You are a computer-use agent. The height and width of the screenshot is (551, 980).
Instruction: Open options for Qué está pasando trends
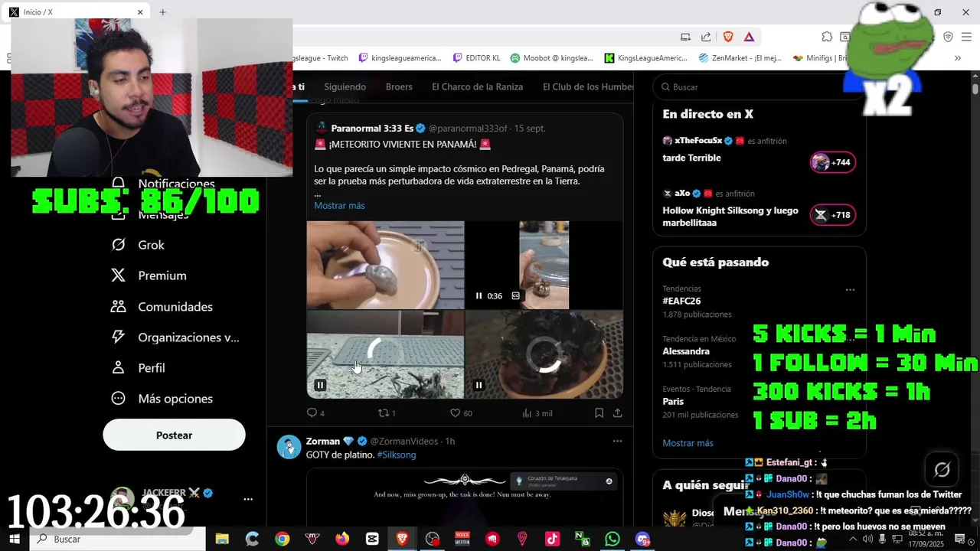click(x=850, y=289)
